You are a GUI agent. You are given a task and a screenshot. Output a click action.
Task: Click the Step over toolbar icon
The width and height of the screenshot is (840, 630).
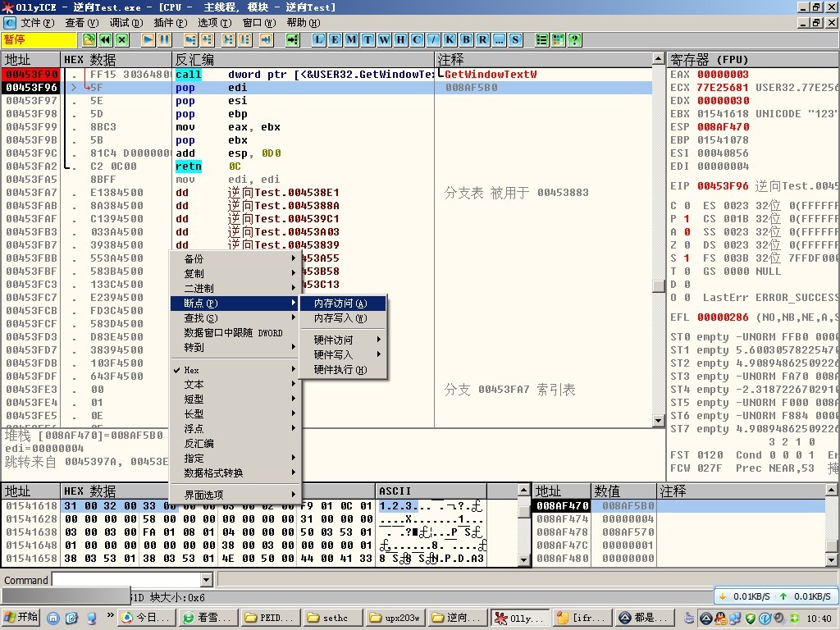coord(208,39)
